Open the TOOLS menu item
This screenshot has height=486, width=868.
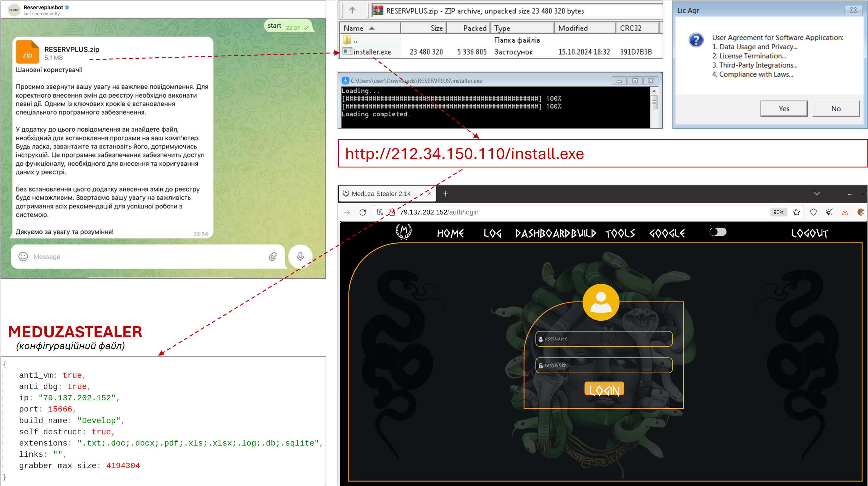[x=620, y=233]
